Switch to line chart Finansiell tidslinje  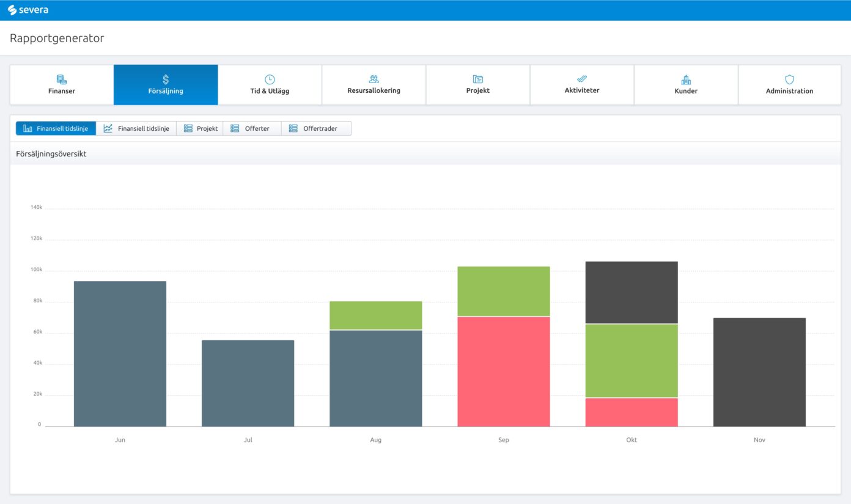coord(136,128)
